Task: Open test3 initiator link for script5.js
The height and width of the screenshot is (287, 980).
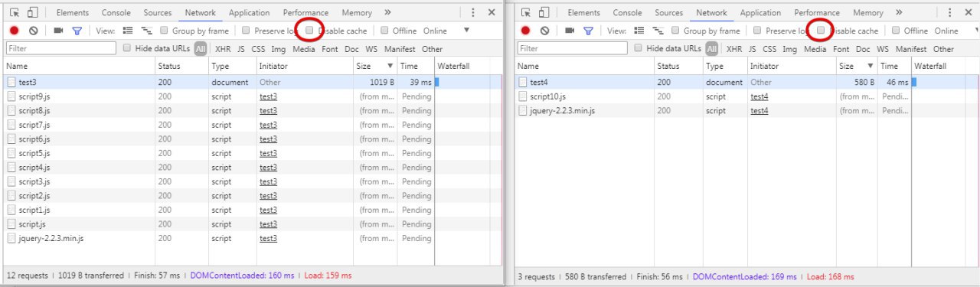Action: (268, 153)
